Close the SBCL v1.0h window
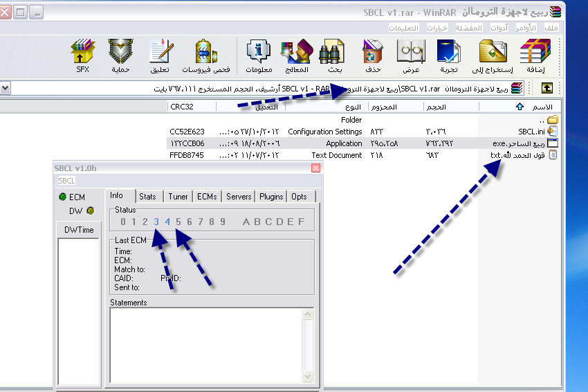Image resolution: width=588 pixels, height=392 pixels. coord(315,168)
